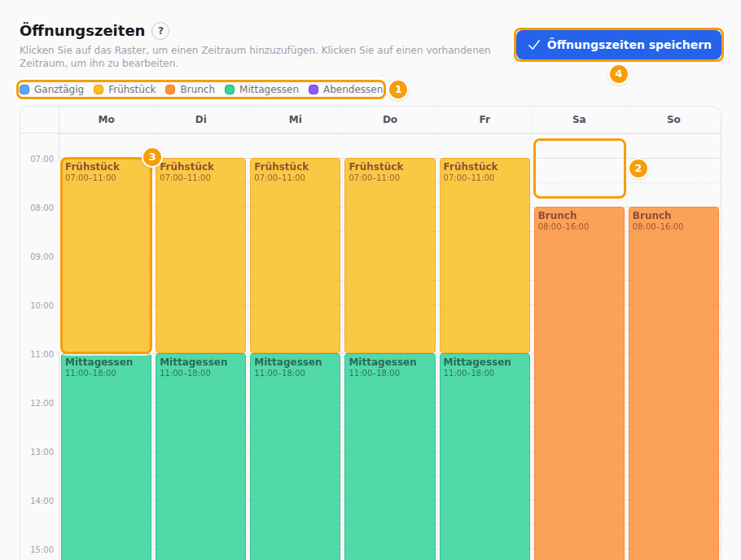Edit Sunday's Brunch time block

pyautogui.click(x=674, y=383)
